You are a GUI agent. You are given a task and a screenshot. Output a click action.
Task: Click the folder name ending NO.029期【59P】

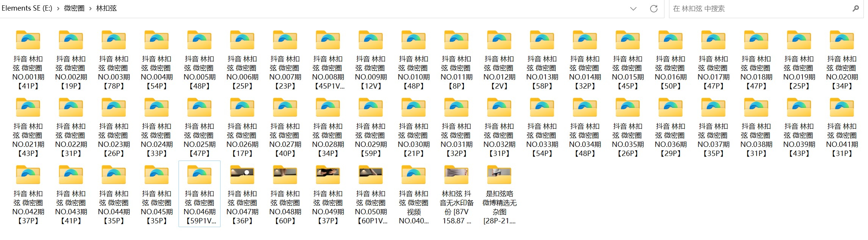point(371,140)
